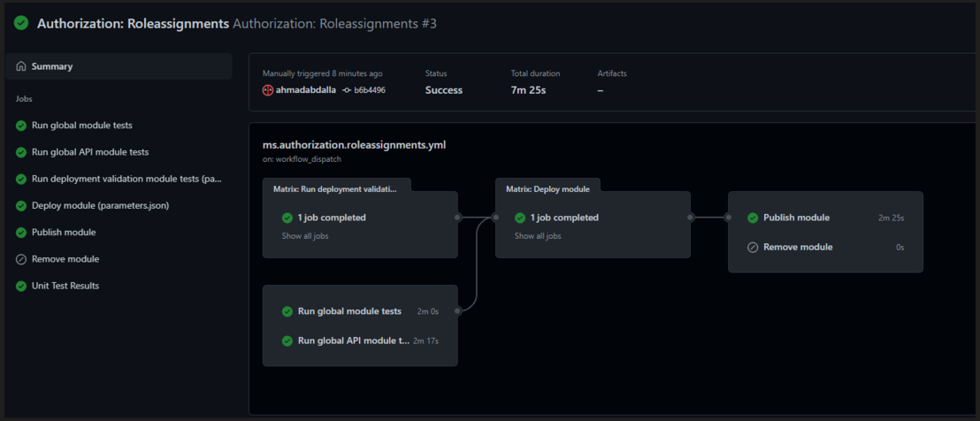Expand Show all jobs in the deployment validation matrix

305,236
